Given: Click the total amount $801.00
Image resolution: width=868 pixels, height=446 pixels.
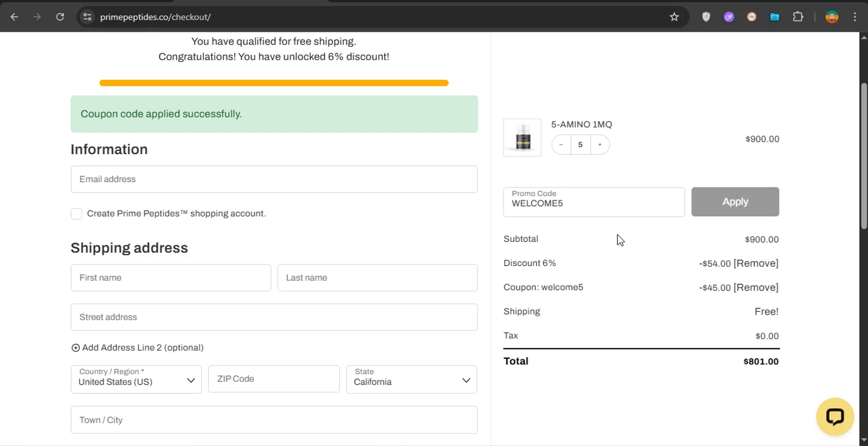Looking at the screenshot, I should pyautogui.click(x=761, y=362).
